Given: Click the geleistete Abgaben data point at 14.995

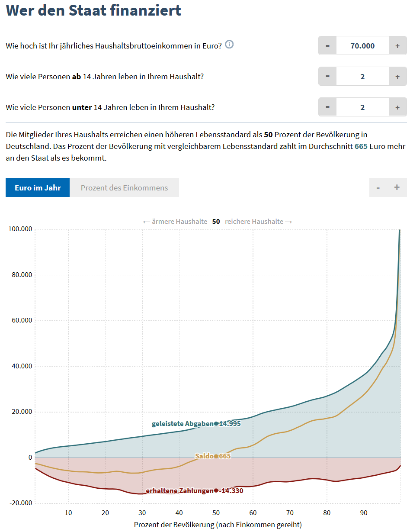Looking at the screenshot, I should [x=216, y=423].
